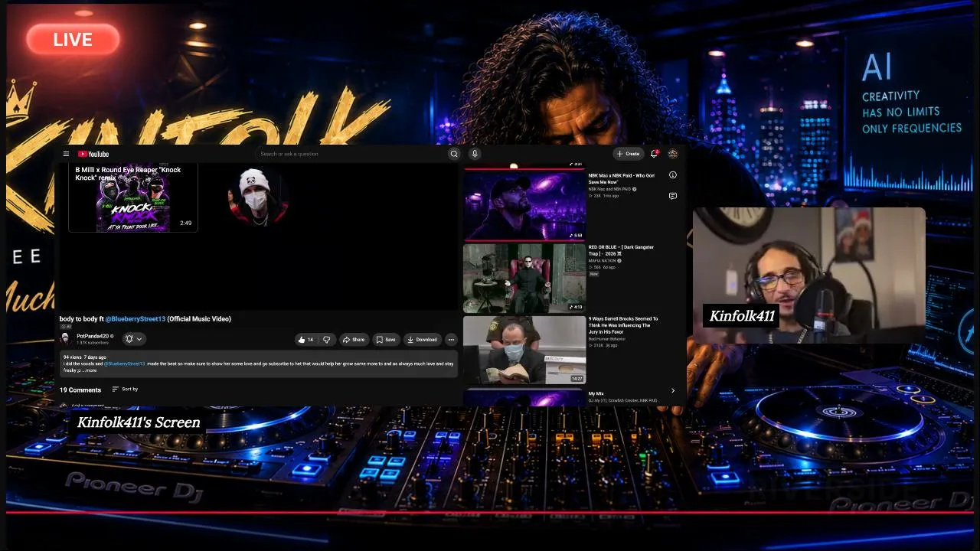980x551 pixels.
Task: Expand the description with ...more
Action: (x=90, y=370)
